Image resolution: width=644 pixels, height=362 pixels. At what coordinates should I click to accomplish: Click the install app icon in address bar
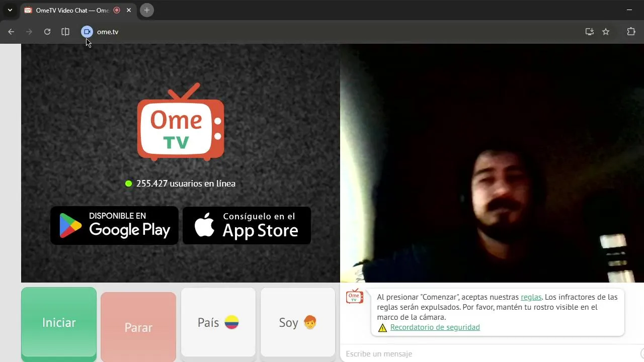pyautogui.click(x=590, y=32)
